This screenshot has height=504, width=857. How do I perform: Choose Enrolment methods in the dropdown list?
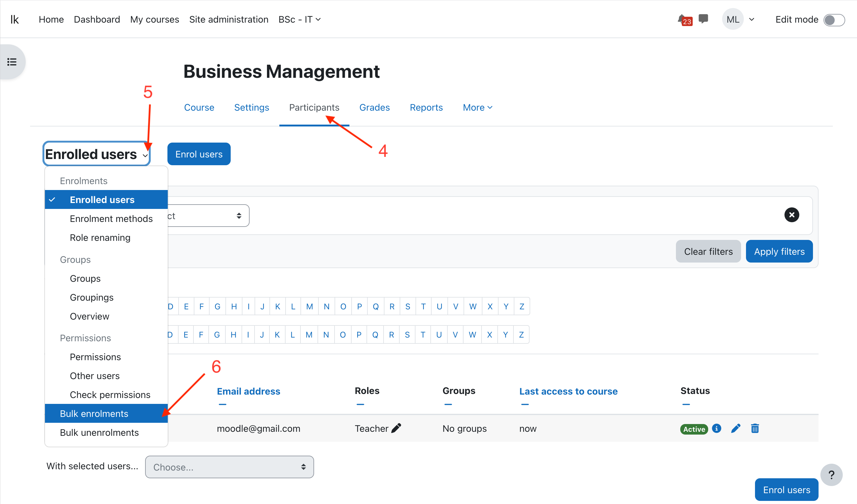(111, 219)
